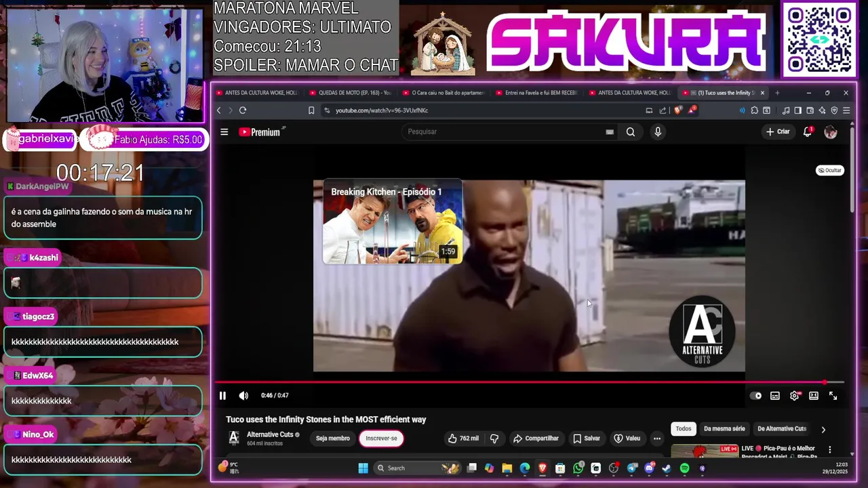868x488 pixels.
Task: Switch the video to fullscreen
Action: [x=833, y=396]
